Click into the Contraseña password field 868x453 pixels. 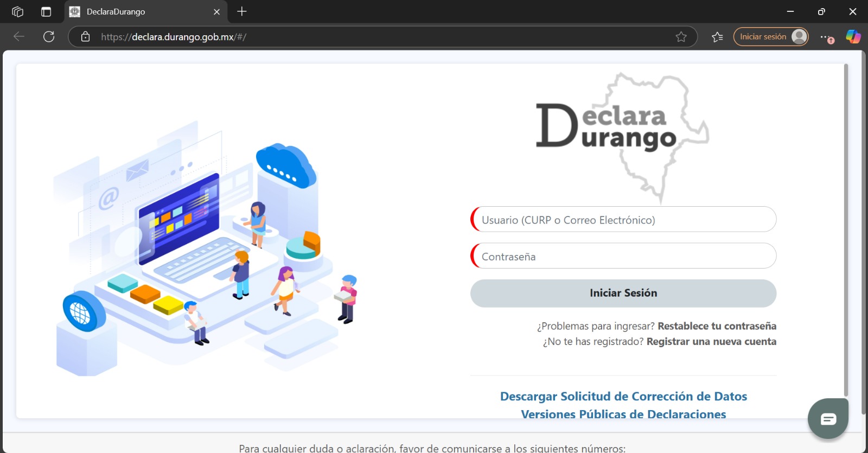pyautogui.click(x=624, y=256)
